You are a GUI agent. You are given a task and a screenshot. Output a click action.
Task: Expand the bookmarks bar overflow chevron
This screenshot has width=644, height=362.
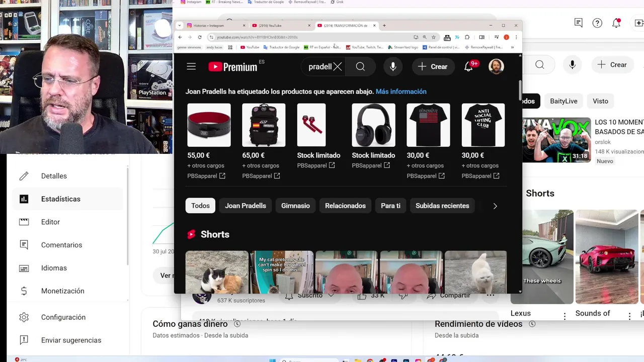point(512,47)
